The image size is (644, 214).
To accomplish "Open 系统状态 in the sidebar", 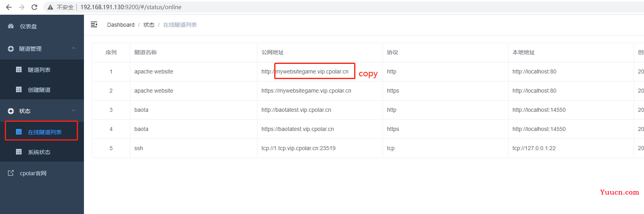I will (x=42, y=152).
